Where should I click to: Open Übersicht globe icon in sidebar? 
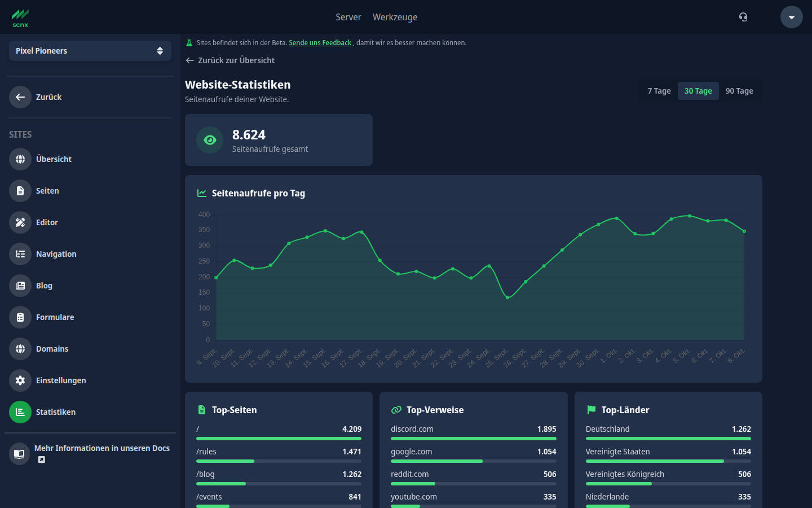point(20,159)
